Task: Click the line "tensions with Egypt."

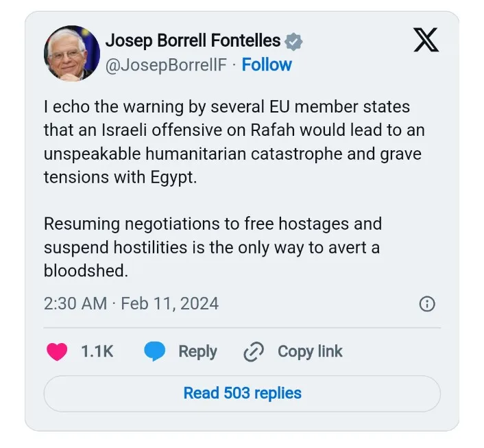Action: [x=119, y=176]
